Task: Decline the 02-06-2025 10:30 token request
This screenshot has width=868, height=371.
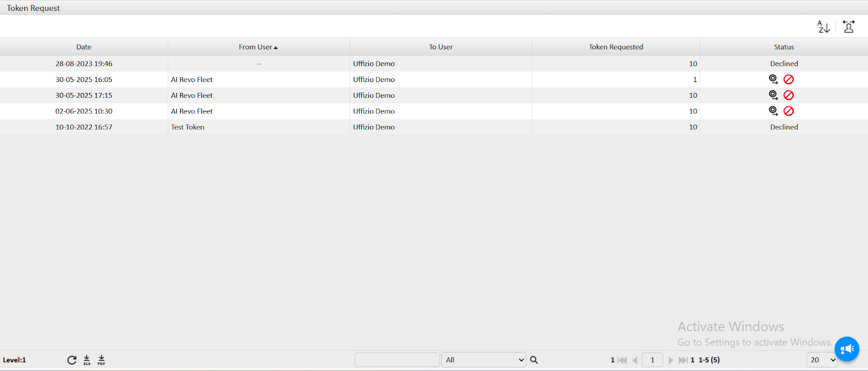Action: (x=789, y=111)
